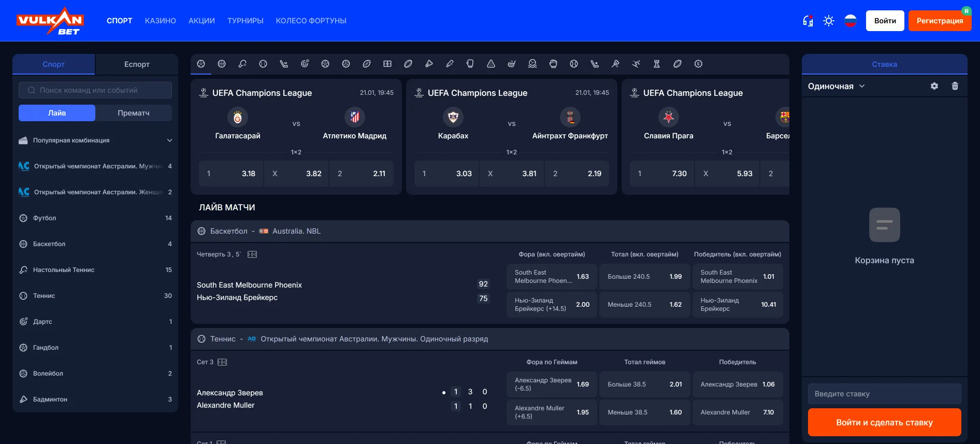The height and width of the screenshot is (444, 980).
Task: Open language selector with Russian flag
Action: tap(851, 21)
